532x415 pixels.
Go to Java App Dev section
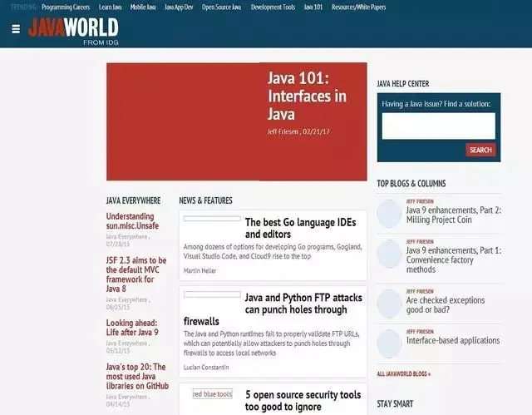click(179, 7)
